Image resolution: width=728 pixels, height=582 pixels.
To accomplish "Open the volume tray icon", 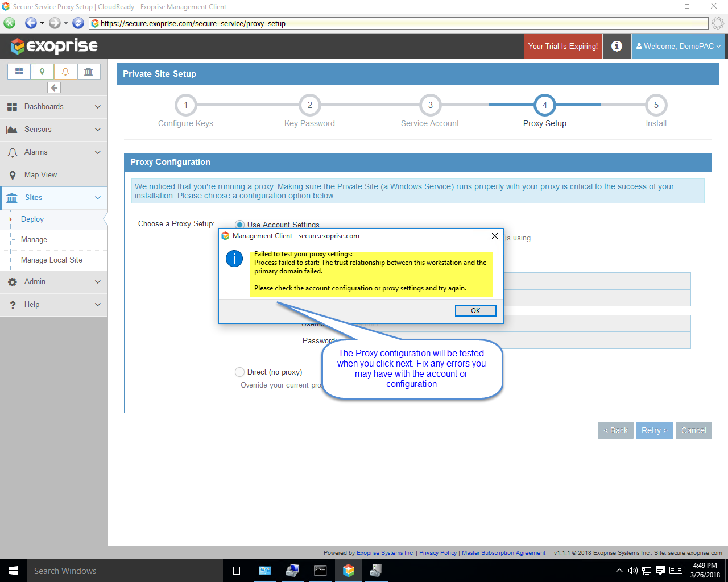I will point(632,571).
